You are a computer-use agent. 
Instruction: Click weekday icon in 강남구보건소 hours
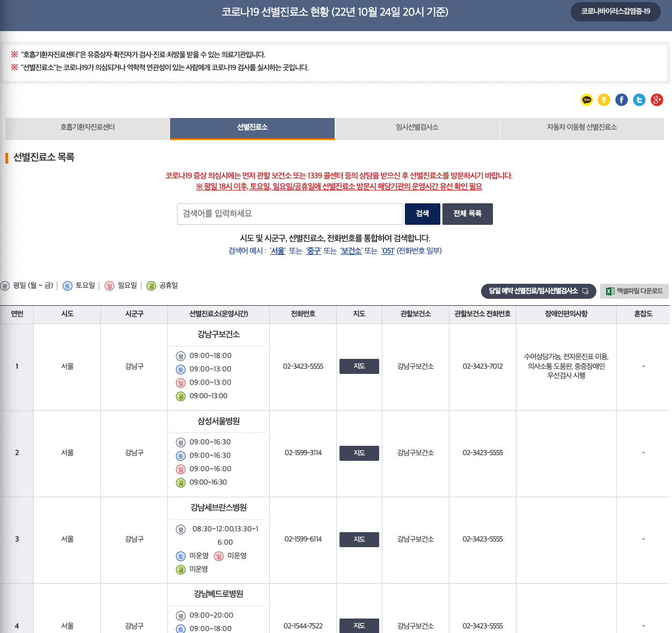pyautogui.click(x=181, y=356)
